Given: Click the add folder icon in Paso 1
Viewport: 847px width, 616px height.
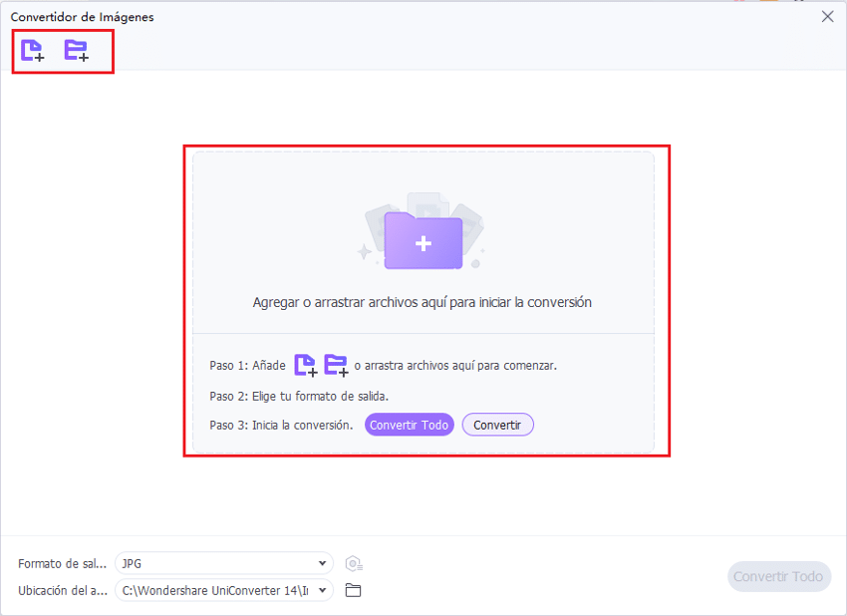Looking at the screenshot, I should pos(336,366).
